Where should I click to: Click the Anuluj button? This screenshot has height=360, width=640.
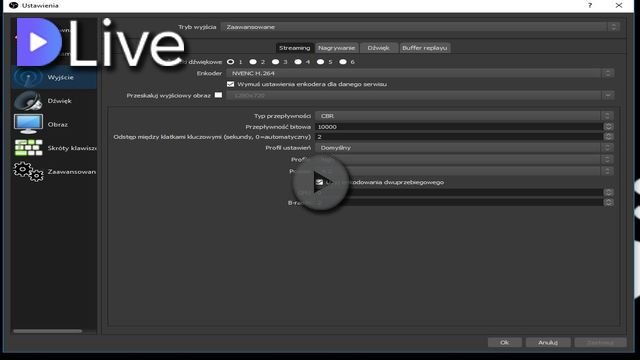(x=548, y=342)
